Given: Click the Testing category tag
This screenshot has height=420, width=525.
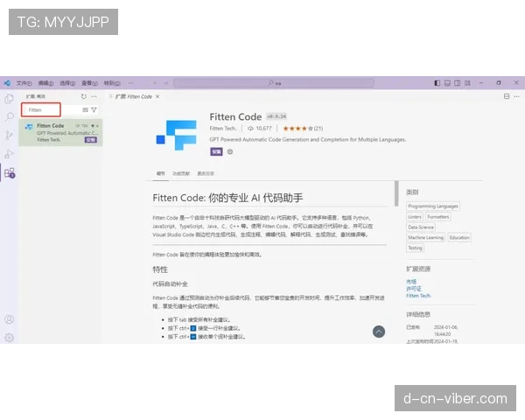Looking at the screenshot, I should coord(415,248).
